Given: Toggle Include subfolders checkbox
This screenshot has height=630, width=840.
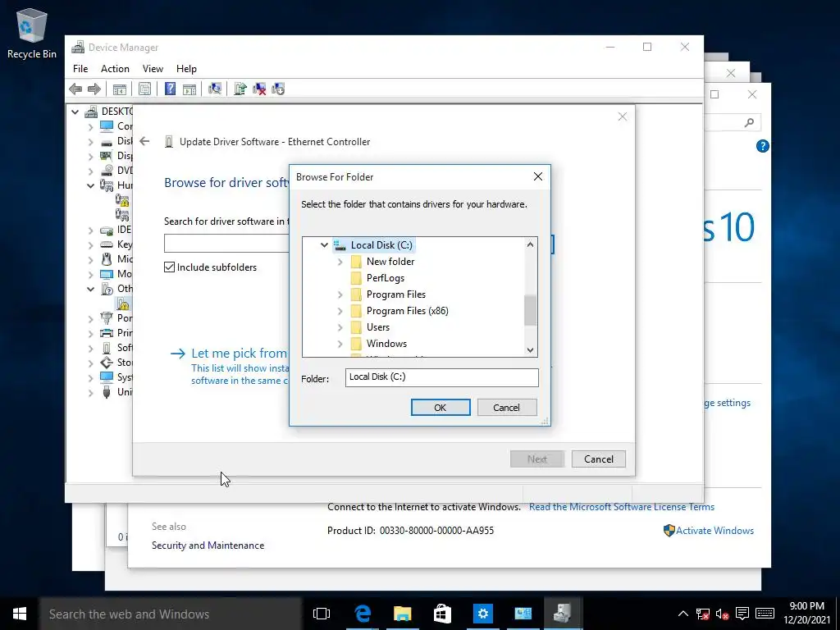Looking at the screenshot, I should 169,267.
